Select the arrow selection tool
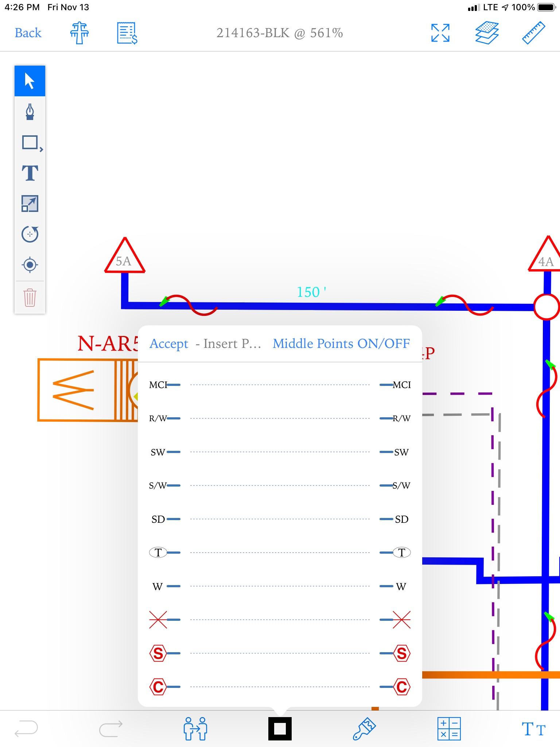The height and width of the screenshot is (747, 560). 30,81
